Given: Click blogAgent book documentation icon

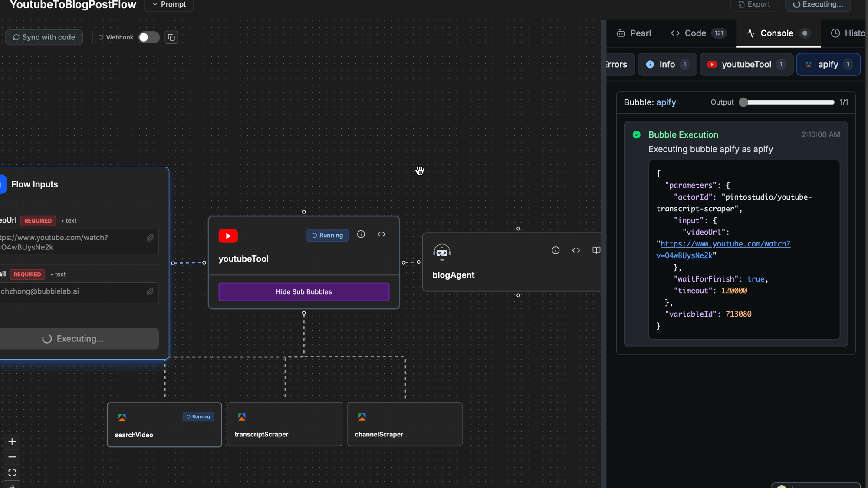Looking at the screenshot, I should (x=596, y=251).
